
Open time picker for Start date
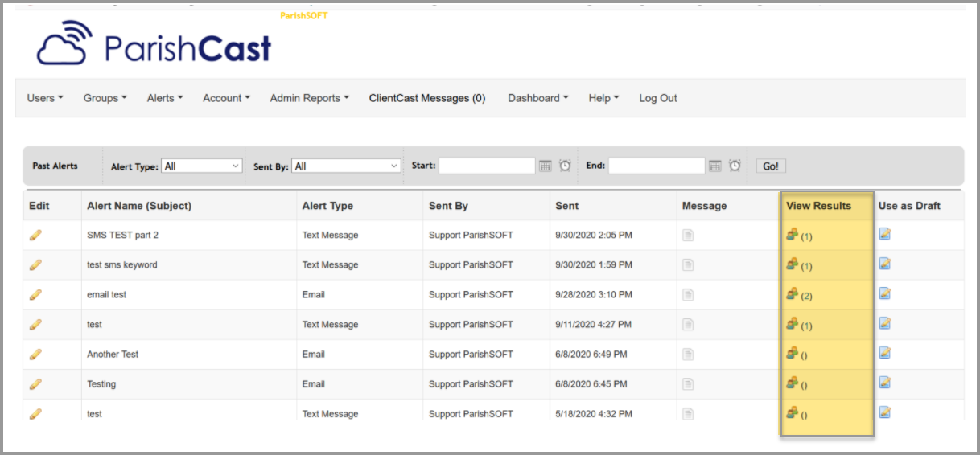coord(565,166)
